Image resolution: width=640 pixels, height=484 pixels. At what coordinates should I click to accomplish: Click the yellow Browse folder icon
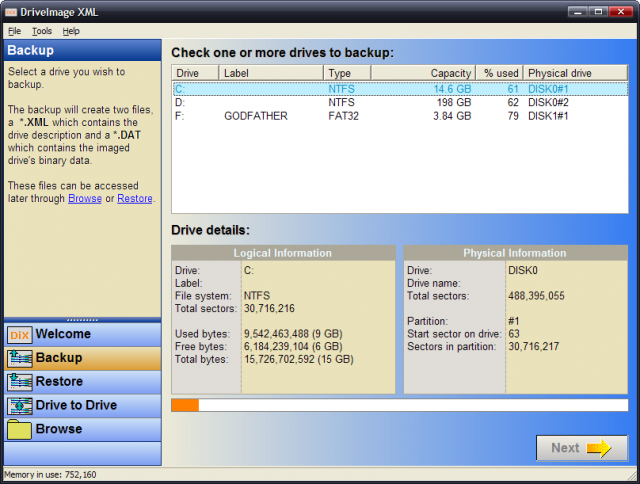(x=19, y=430)
